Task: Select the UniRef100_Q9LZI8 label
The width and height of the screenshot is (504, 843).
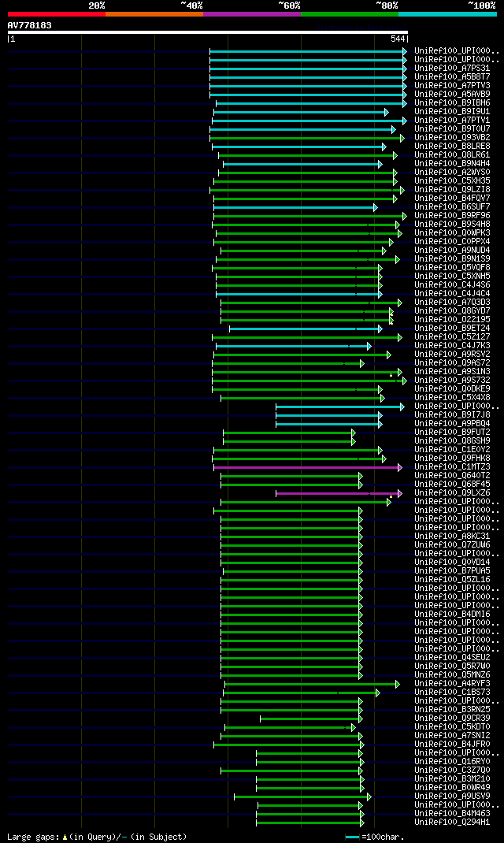Action: pos(452,189)
